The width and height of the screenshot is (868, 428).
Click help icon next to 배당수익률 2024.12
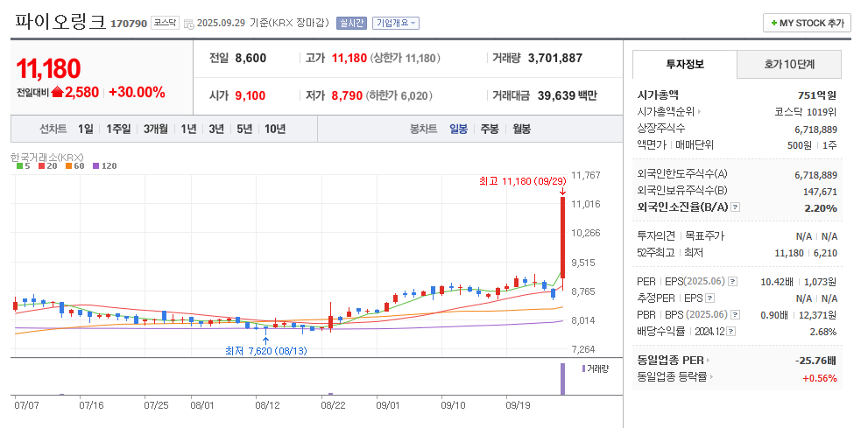tap(730, 331)
